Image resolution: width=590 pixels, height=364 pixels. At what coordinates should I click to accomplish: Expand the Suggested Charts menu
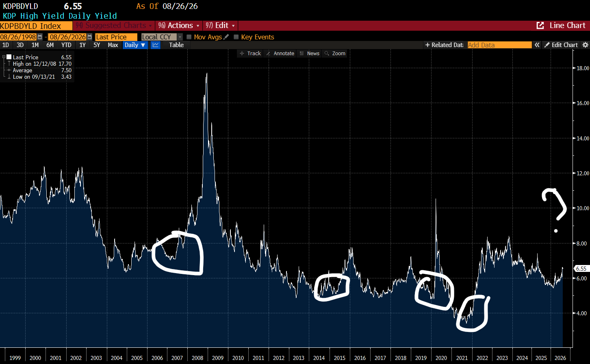pyautogui.click(x=114, y=26)
